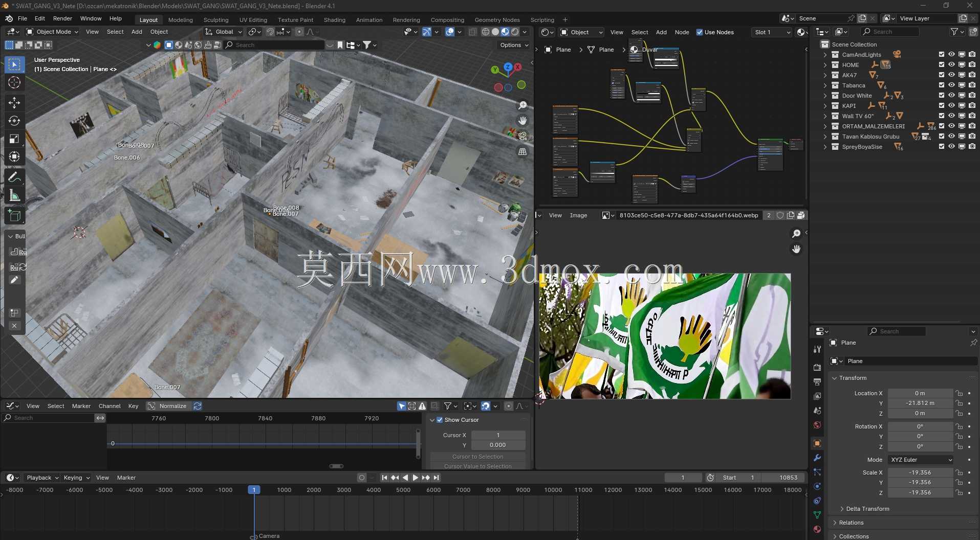Open the Modifiers wrench properties tab
The width and height of the screenshot is (980, 540).
tap(817, 458)
